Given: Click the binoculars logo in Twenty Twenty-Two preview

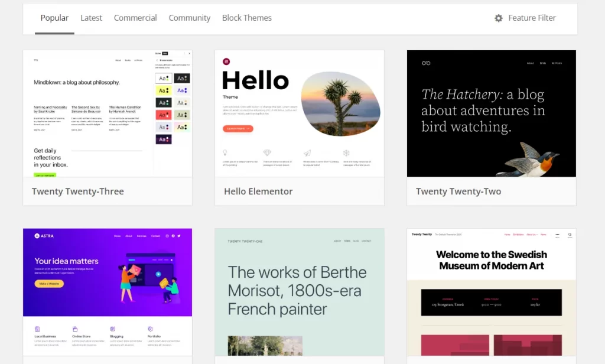Looking at the screenshot, I should click(x=426, y=63).
